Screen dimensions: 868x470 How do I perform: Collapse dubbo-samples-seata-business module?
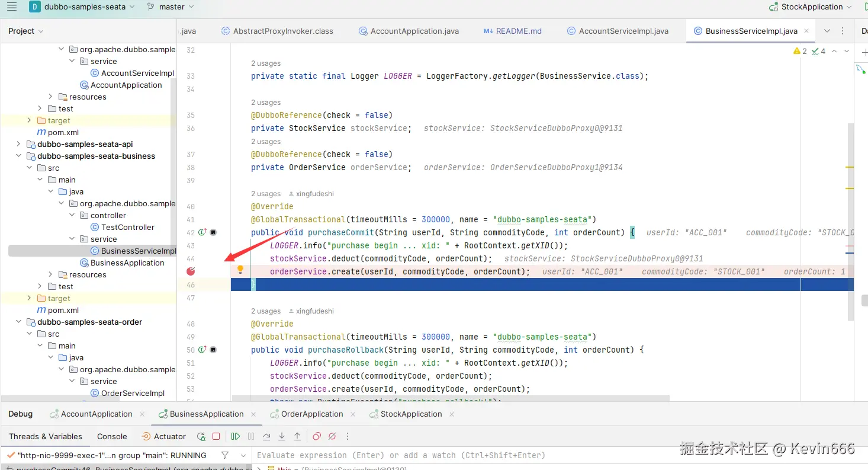point(18,156)
